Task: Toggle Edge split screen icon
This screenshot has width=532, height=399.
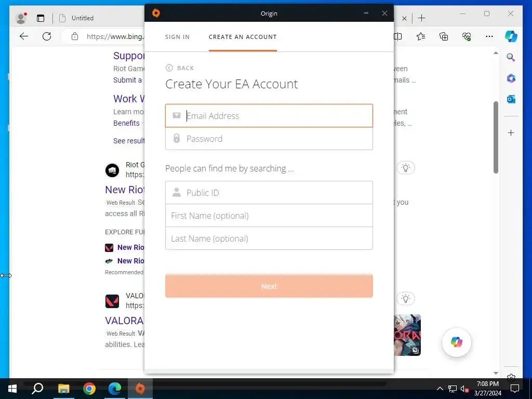Action: point(397,36)
